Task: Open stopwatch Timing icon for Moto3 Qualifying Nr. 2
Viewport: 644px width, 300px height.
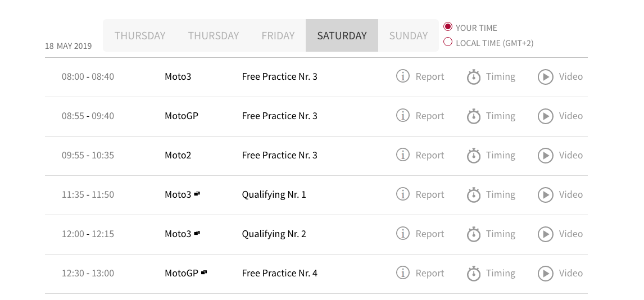Action: (474, 234)
